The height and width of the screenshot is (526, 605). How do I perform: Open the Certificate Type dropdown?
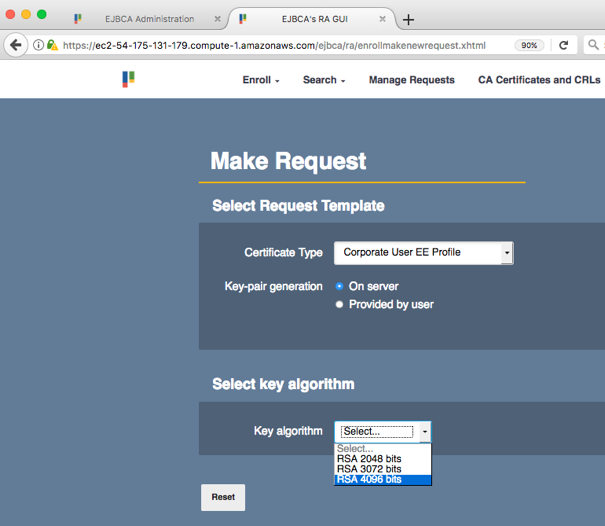click(422, 253)
